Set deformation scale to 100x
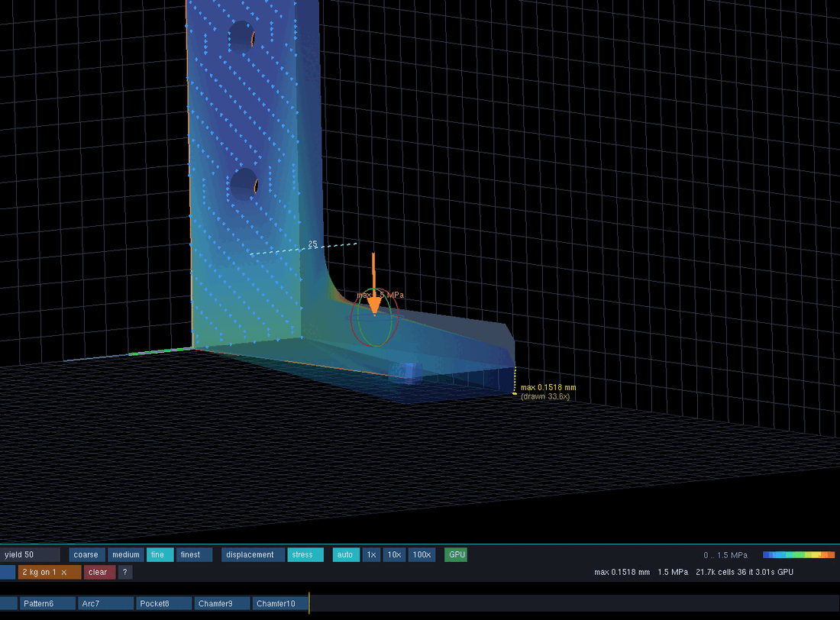840x620 pixels. click(x=422, y=554)
